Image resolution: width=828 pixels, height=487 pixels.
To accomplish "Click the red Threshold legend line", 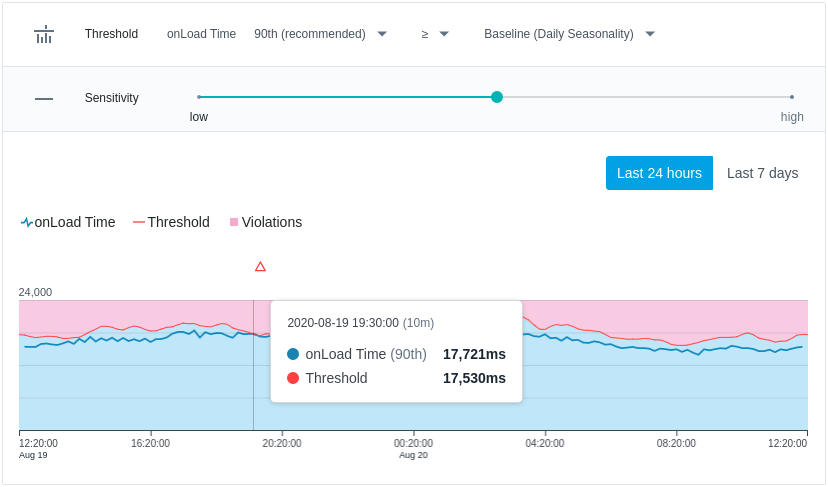I will 139,222.
